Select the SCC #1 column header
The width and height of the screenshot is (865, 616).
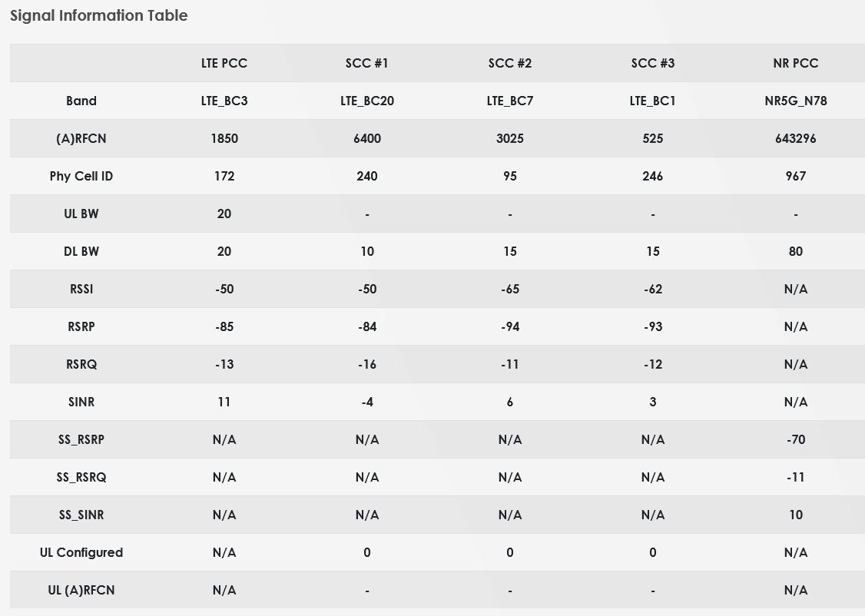pyautogui.click(x=367, y=63)
